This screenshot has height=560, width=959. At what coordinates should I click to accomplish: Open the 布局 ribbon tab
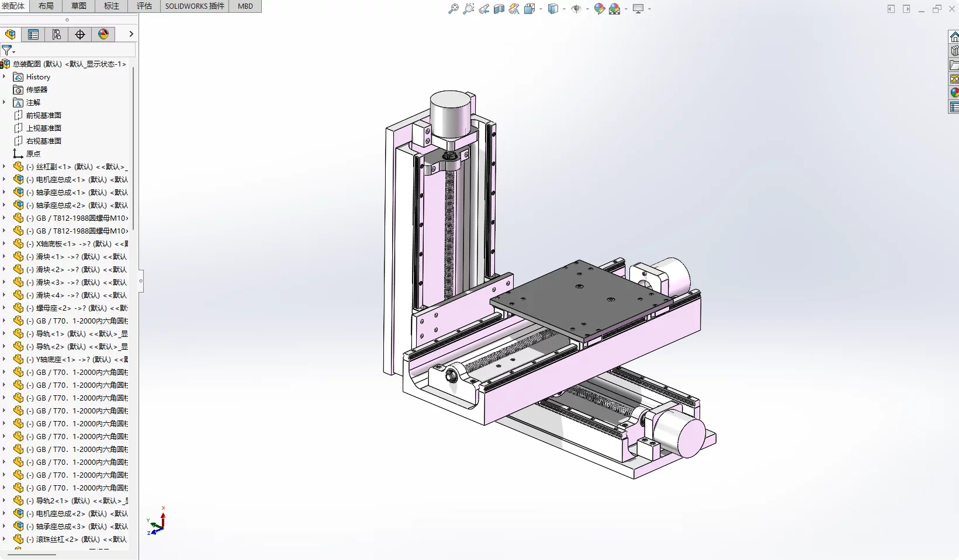pyautogui.click(x=46, y=6)
